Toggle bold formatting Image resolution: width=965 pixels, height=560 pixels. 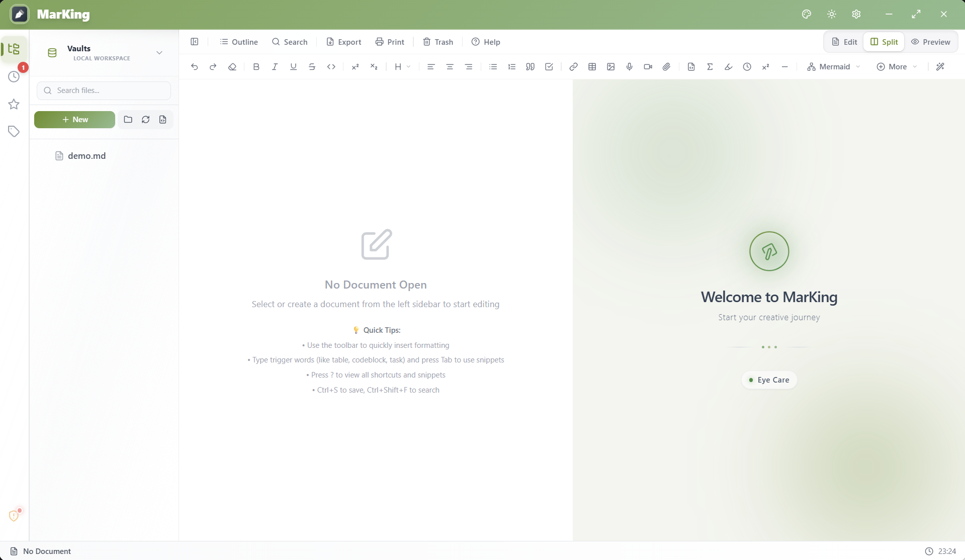pyautogui.click(x=256, y=67)
